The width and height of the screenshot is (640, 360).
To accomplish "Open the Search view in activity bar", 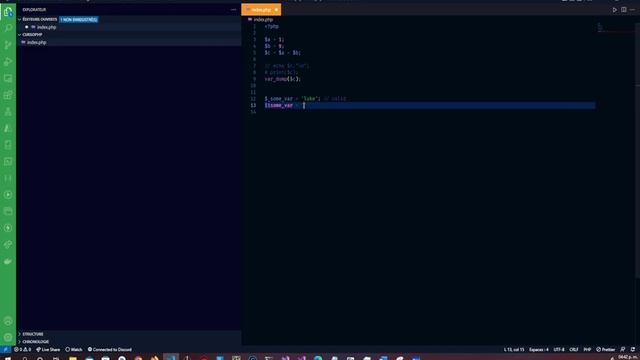I will click(8, 28).
